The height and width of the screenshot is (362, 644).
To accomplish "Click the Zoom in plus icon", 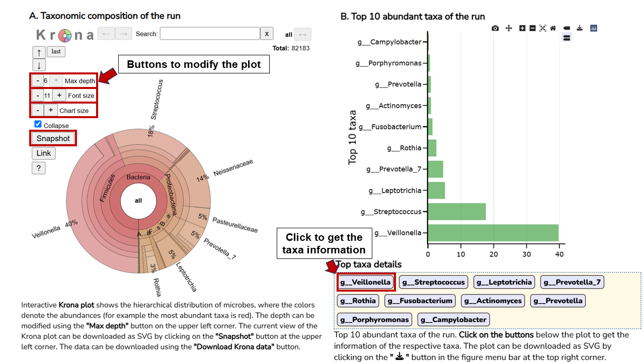I will tap(522, 28).
